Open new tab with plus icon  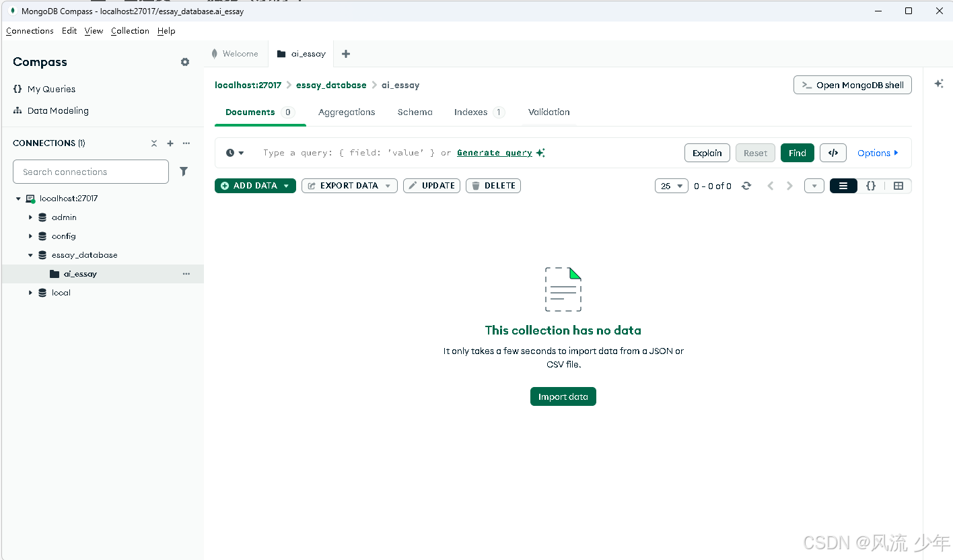346,54
